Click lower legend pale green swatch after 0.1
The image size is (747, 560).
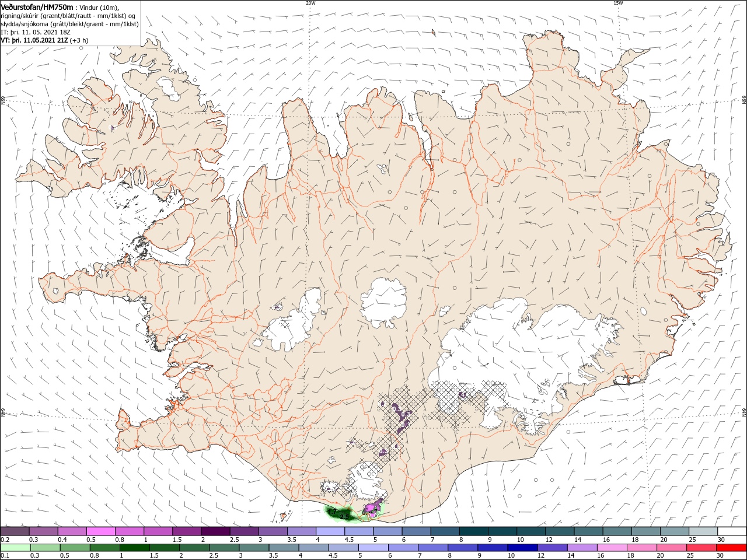tap(15, 548)
